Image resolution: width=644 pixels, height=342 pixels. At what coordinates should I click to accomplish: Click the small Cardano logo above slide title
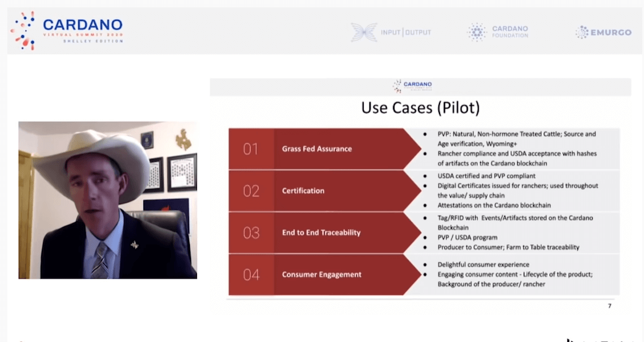pos(412,86)
